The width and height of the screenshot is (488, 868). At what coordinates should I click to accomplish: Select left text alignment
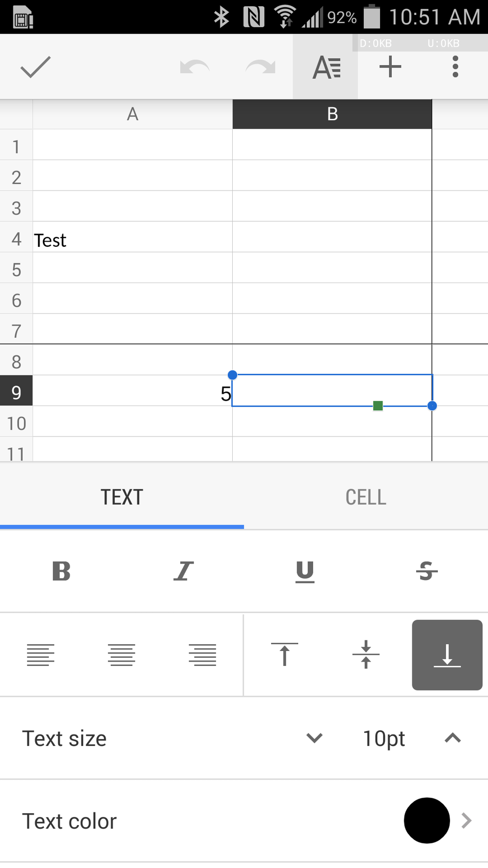point(40,654)
